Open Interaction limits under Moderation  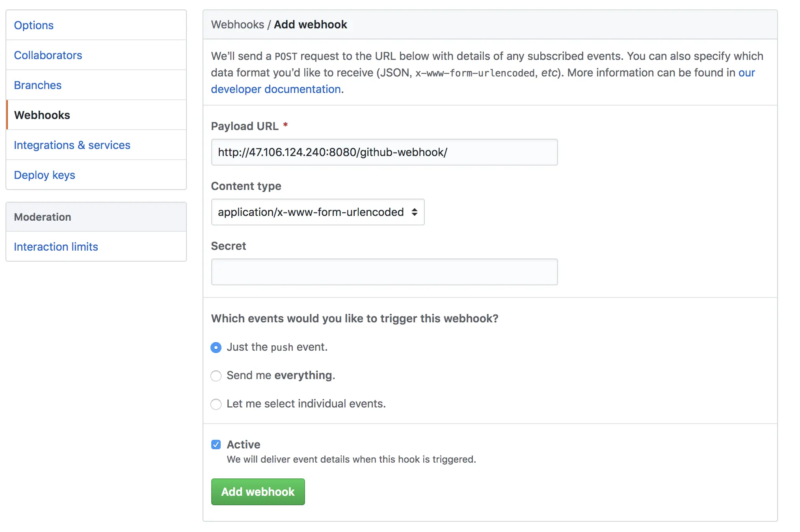[56, 247]
